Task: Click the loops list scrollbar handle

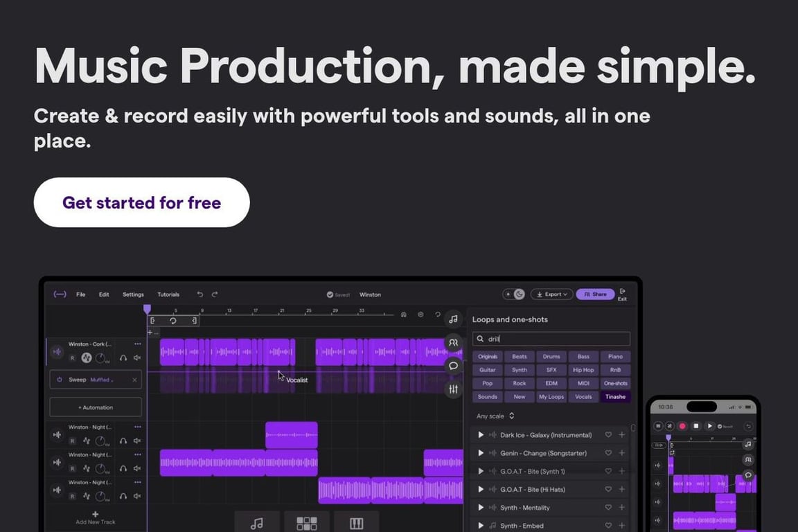Action: tap(633, 428)
